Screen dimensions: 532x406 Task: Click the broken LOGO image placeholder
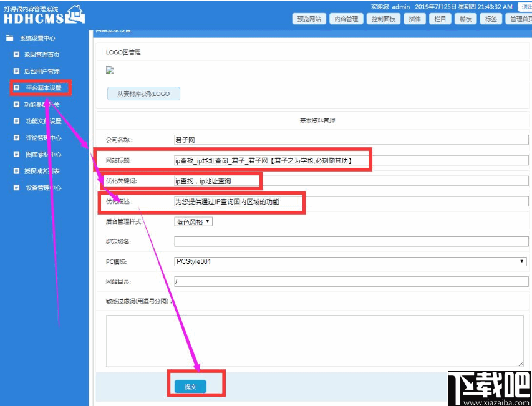110,70
